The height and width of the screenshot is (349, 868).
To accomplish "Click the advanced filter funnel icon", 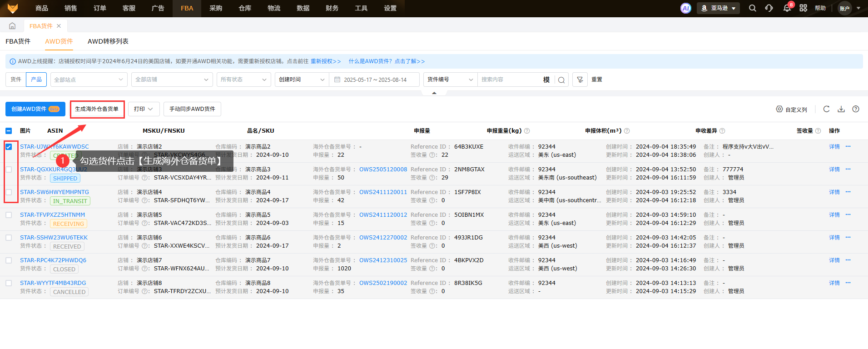I will (580, 80).
